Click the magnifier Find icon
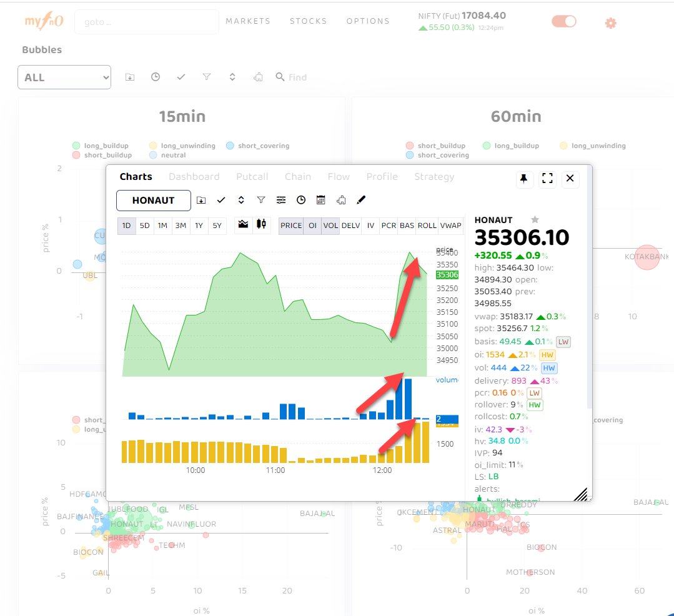 (x=280, y=76)
